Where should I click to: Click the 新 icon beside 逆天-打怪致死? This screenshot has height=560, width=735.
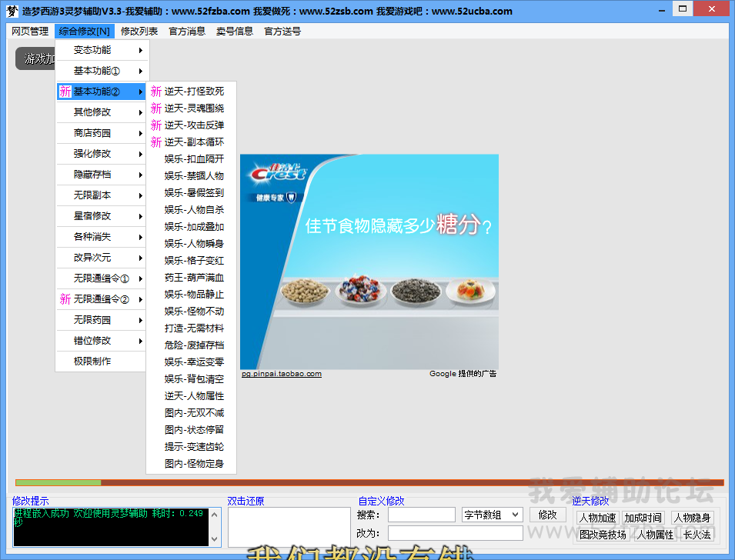(x=156, y=92)
